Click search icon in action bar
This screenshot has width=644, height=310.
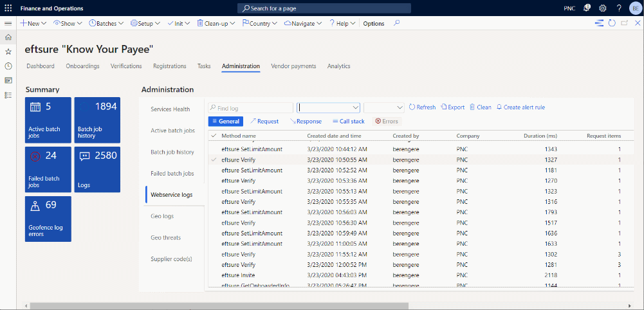click(396, 23)
